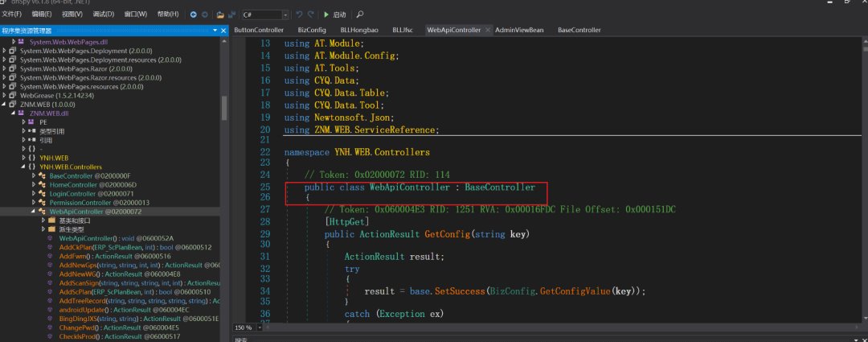
Task: Open the 视图(V) menu
Action: coord(72,14)
